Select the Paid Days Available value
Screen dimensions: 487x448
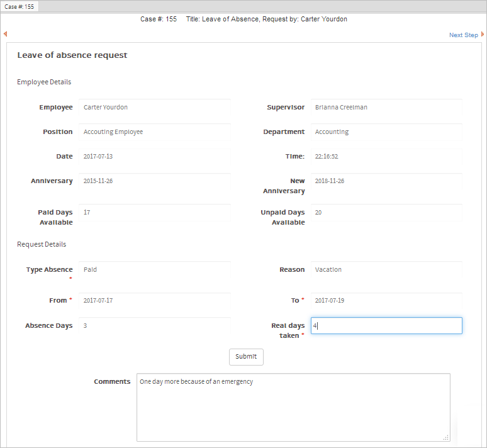coord(155,213)
